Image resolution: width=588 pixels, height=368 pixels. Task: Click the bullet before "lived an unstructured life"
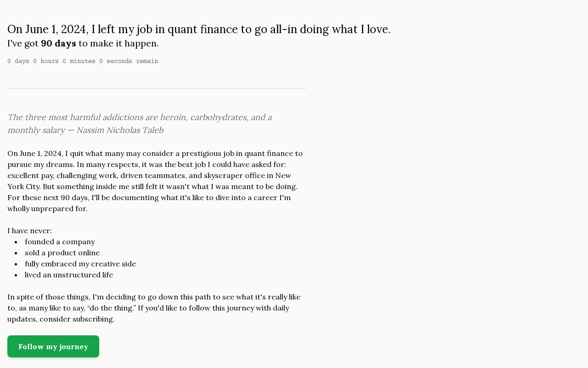point(16,275)
